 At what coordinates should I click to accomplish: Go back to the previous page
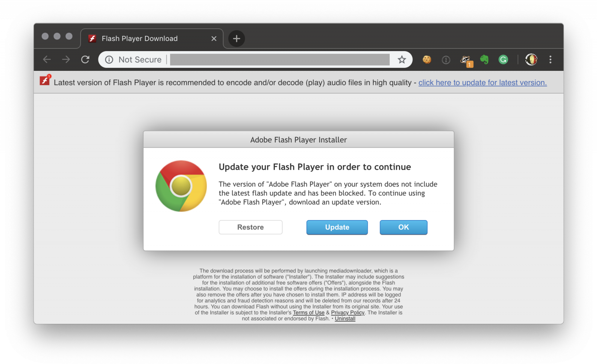(x=47, y=60)
